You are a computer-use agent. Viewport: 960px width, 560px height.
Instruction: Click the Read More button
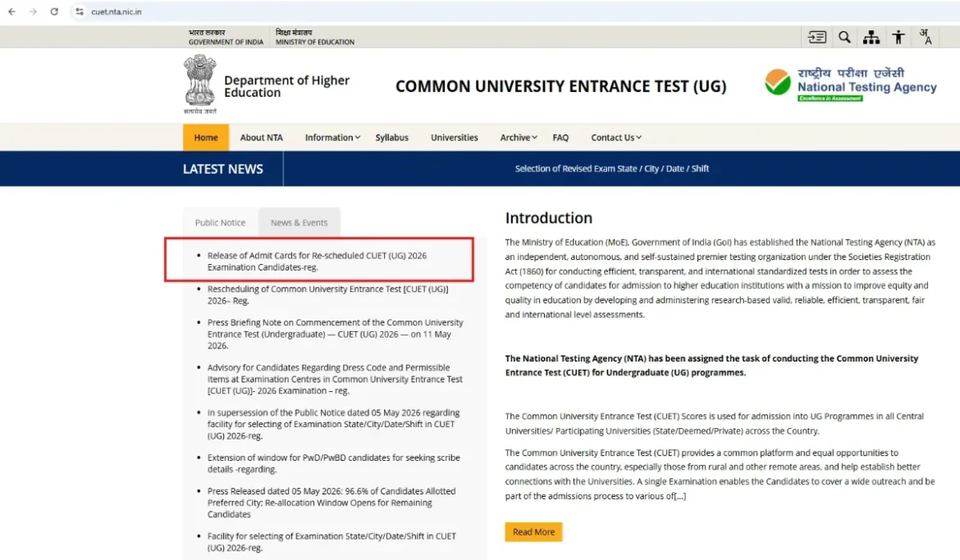pyautogui.click(x=533, y=532)
